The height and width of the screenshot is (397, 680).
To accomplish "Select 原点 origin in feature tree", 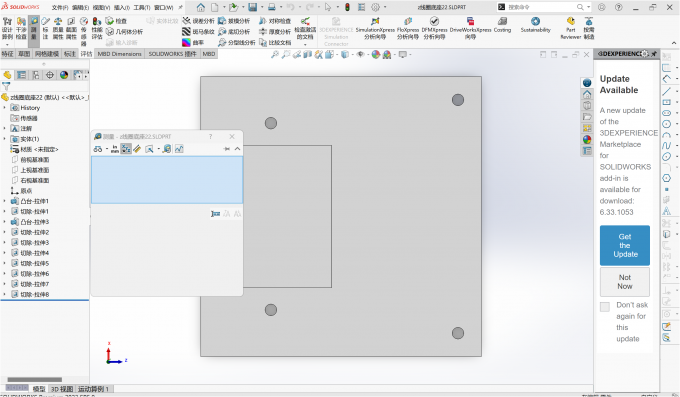I will (x=21, y=191).
